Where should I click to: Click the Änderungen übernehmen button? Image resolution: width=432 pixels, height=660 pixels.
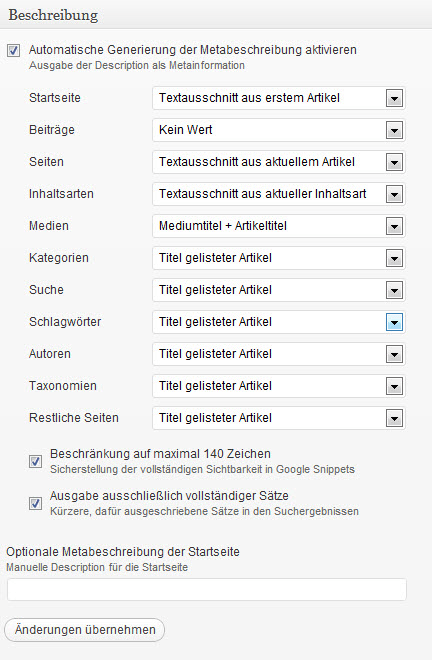tap(85, 630)
